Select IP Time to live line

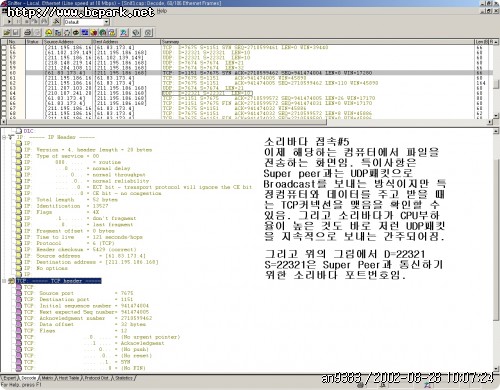tap(83, 237)
